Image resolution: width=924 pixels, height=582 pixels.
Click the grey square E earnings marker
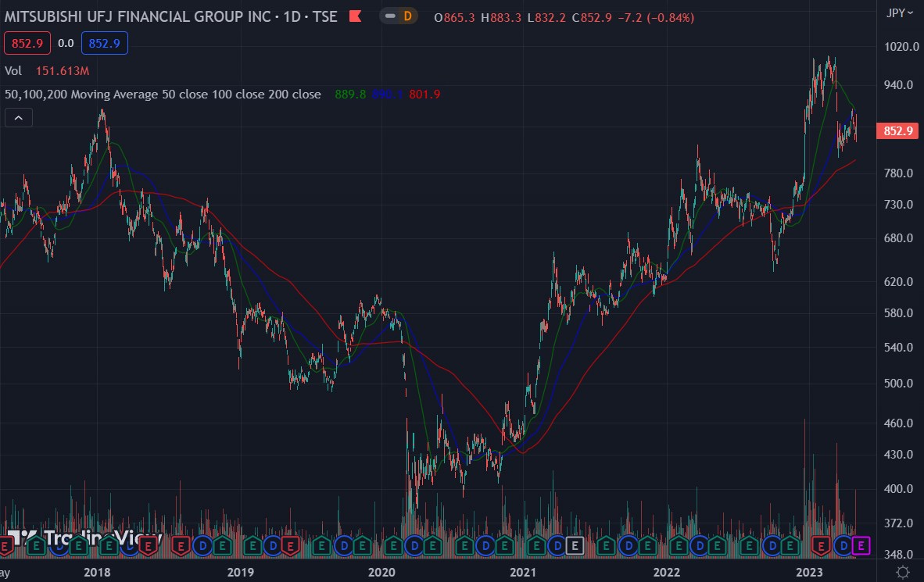(x=575, y=546)
